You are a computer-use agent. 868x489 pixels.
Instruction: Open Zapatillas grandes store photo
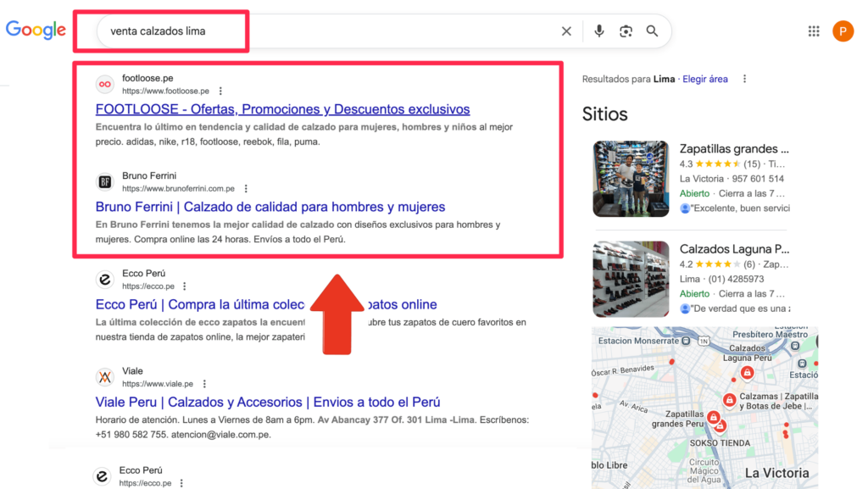[631, 179]
